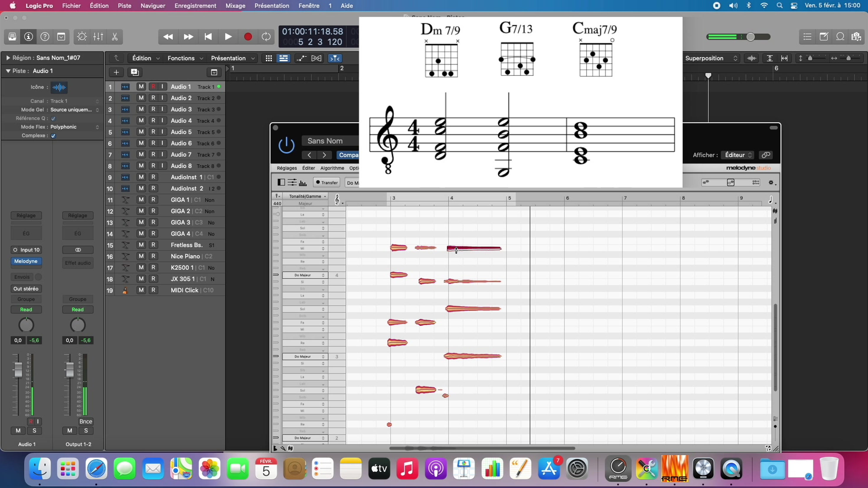Open the Mixage menu
Viewport: 868px width, 488px height.
[x=235, y=6]
